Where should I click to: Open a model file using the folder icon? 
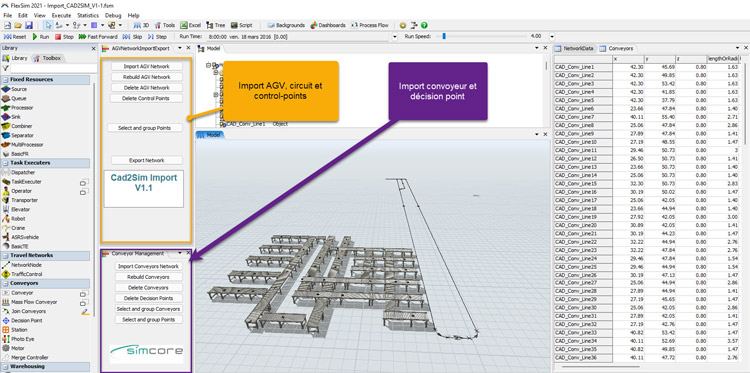[18, 25]
